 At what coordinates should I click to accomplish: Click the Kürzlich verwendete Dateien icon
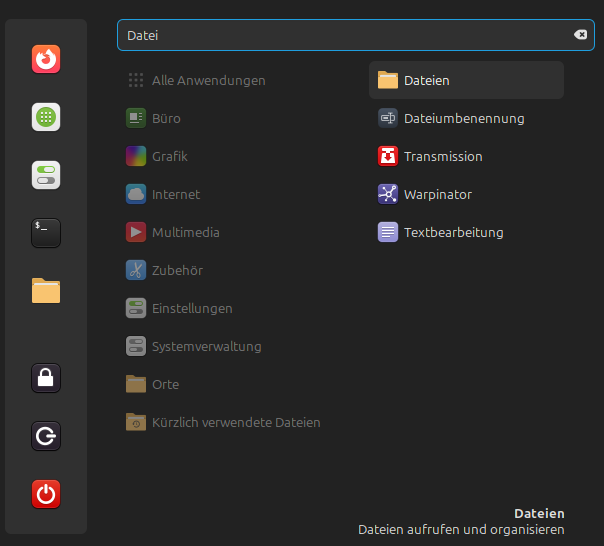pos(136,422)
